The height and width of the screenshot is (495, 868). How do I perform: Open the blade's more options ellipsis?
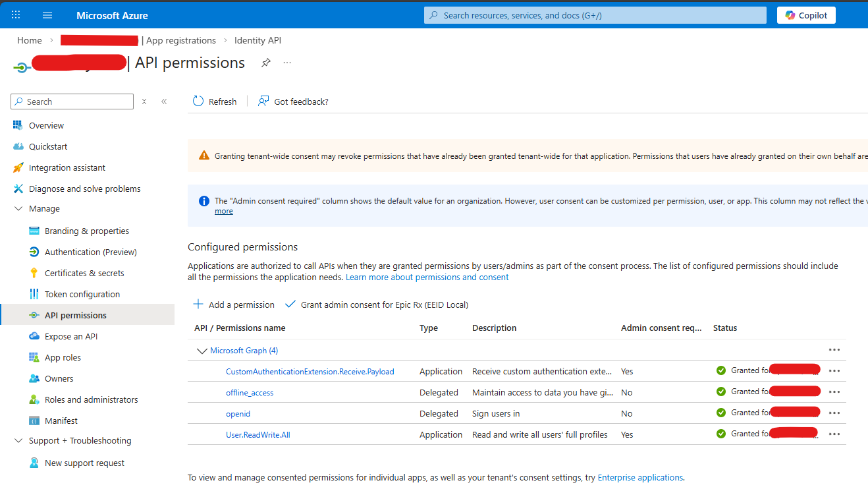pos(287,63)
